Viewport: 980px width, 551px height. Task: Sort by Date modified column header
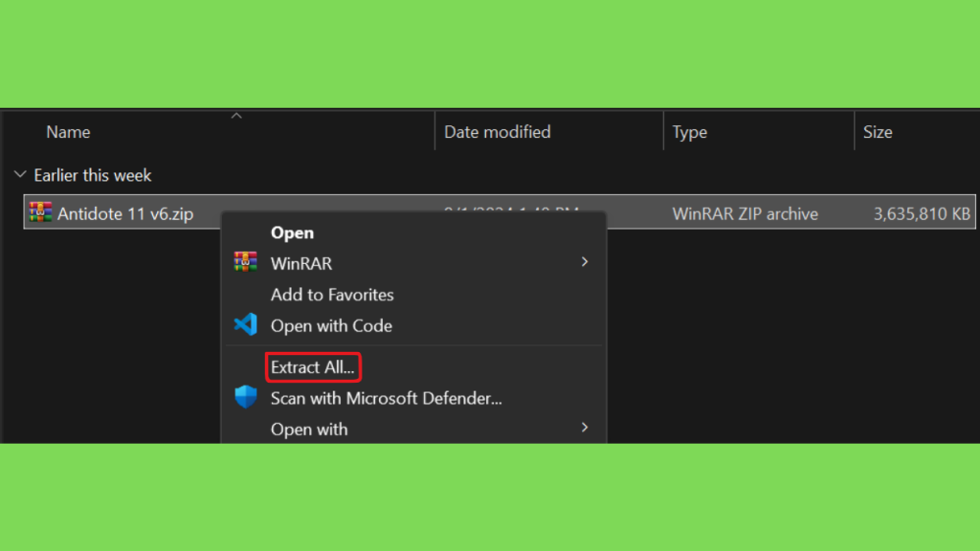tap(497, 132)
